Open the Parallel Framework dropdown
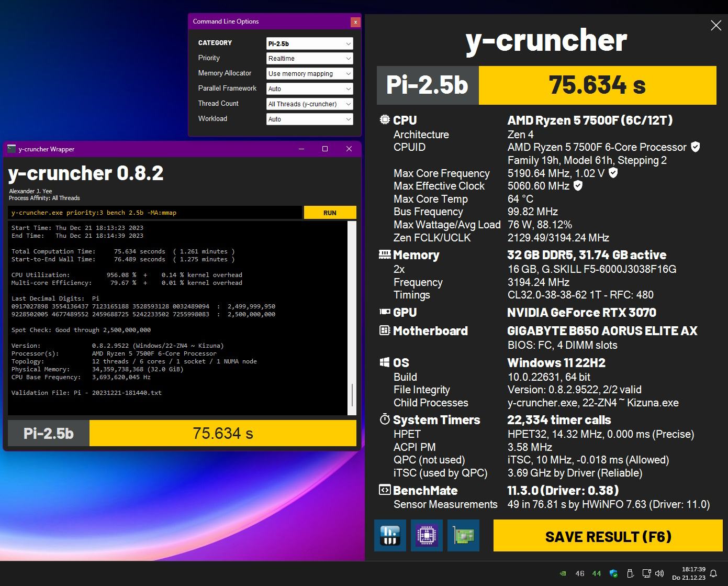Image resolution: width=728 pixels, height=586 pixels. click(x=310, y=89)
